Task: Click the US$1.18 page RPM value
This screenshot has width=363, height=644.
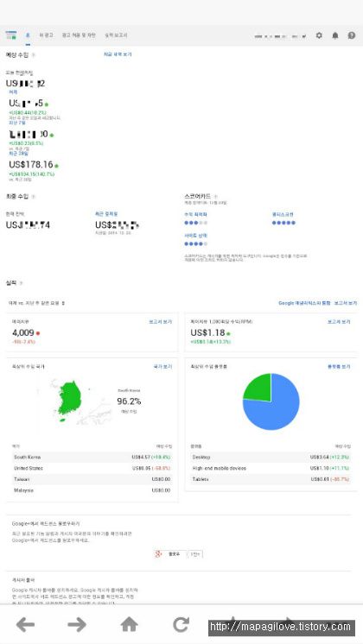Action: (x=207, y=332)
